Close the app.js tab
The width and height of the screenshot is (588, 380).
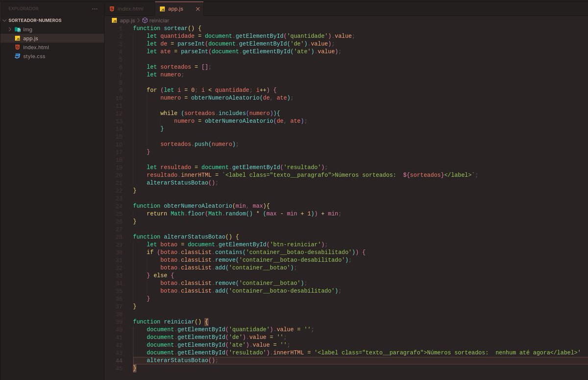[198, 8]
